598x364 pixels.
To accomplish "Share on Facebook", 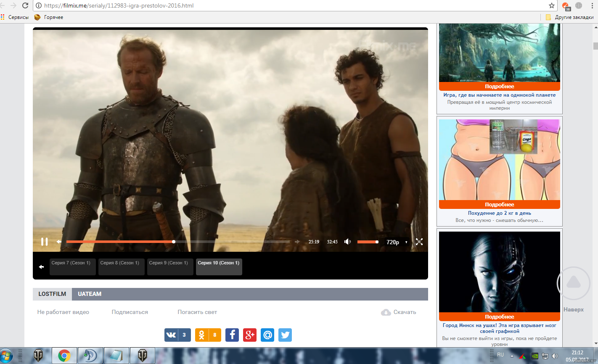I will click(x=232, y=335).
